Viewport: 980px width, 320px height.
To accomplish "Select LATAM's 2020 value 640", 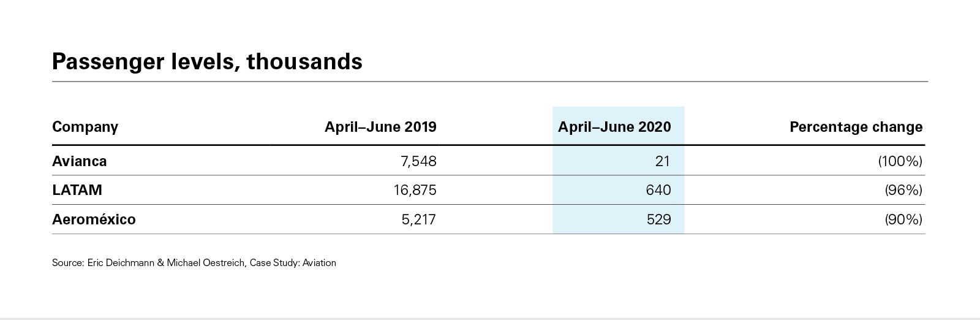I will [658, 190].
